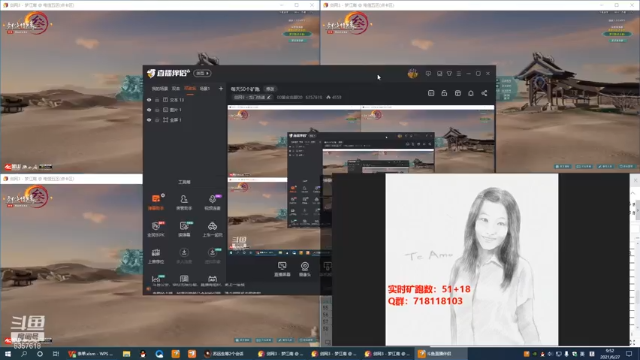Open the orange danmaku assistant tool
The image size is (640, 360).
click(x=156, y=202)
